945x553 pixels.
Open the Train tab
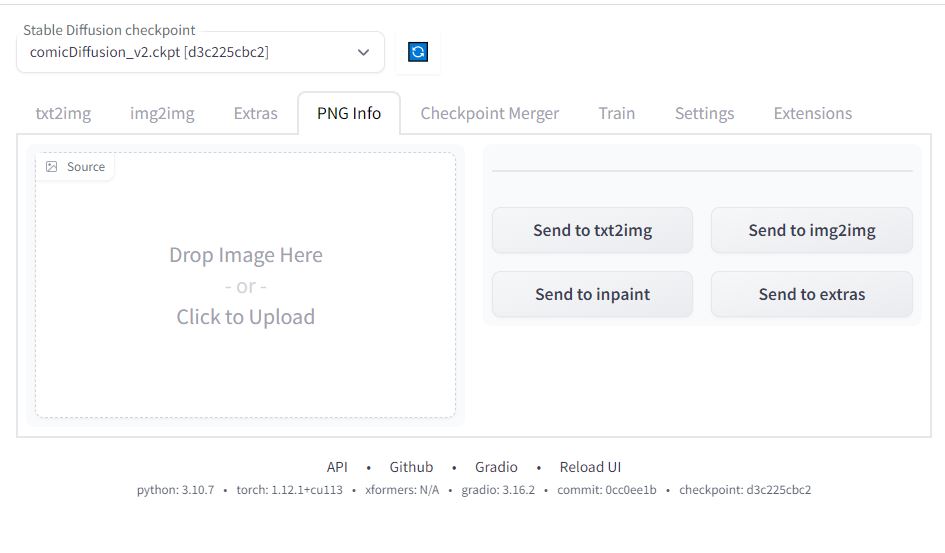coord(617,113)
